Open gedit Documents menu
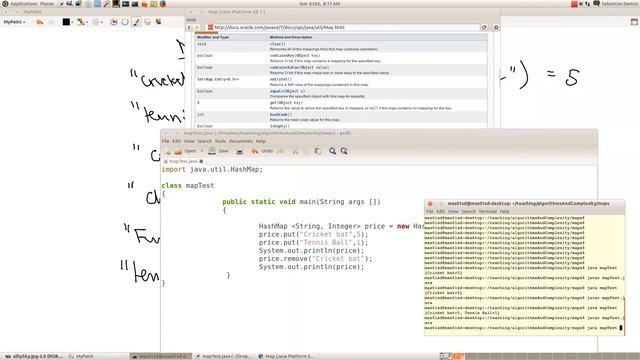 pyautogui.click(x=241, y=141)
